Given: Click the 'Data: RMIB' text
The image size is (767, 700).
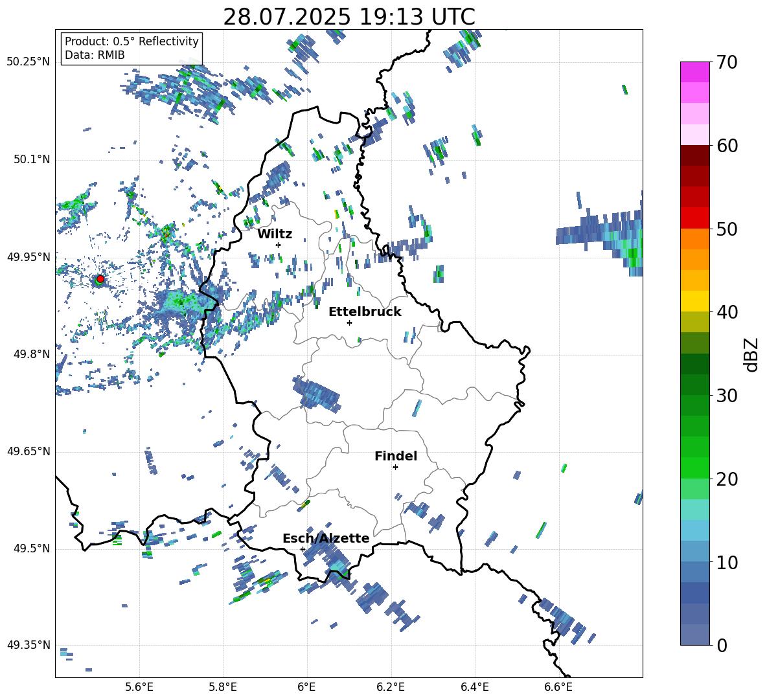Looking at the screenshot, I should [95, 55].
